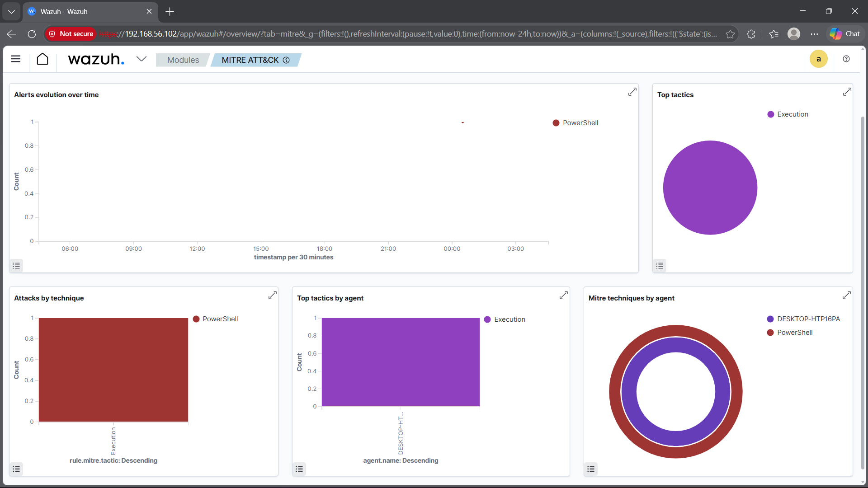Toggle legend of Mitre techniques by agent
This screenshot has height=488, width=868.
(x=591, y=469)
